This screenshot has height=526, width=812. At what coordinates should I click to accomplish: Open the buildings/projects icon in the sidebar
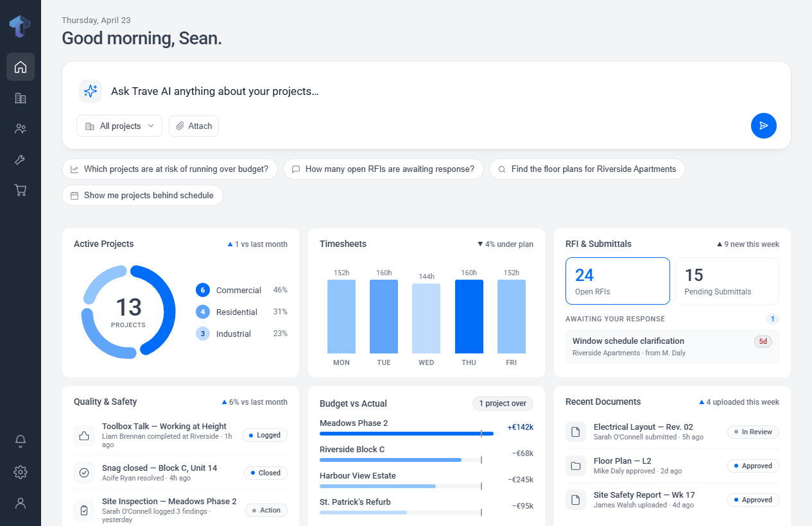click(21, 98)
